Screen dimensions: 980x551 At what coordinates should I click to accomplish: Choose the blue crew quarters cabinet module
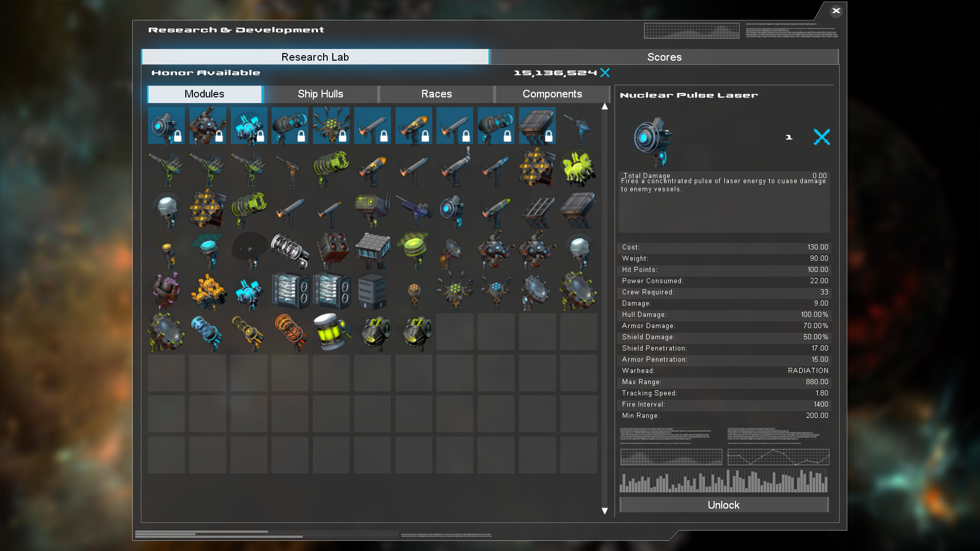[290, 291]
